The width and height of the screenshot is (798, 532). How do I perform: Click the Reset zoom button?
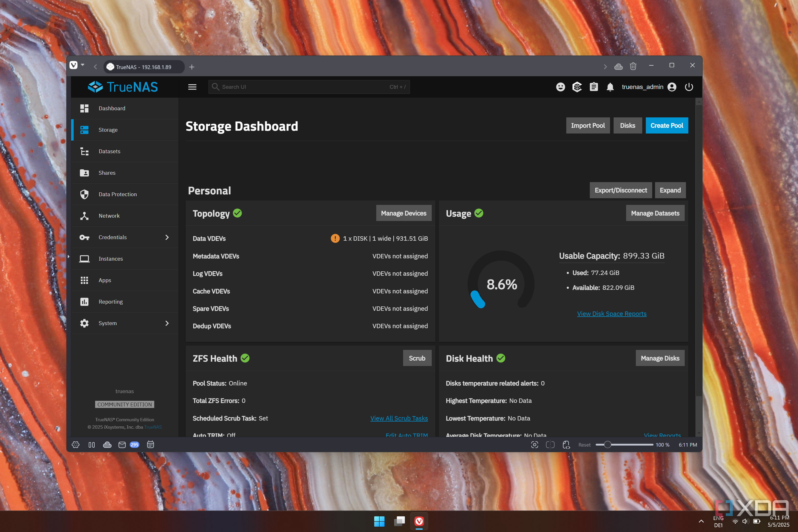[584, 445]
